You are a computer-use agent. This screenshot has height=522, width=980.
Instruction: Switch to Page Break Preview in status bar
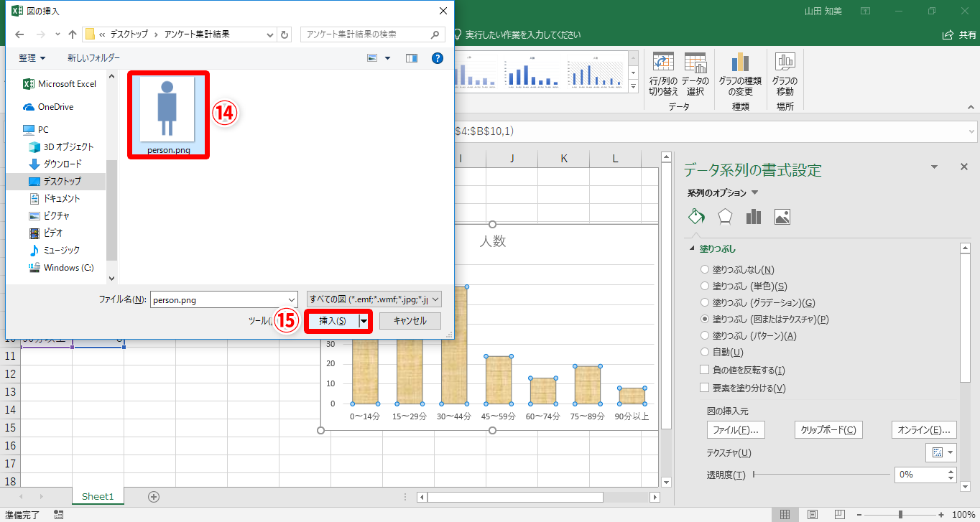[840, 514]
